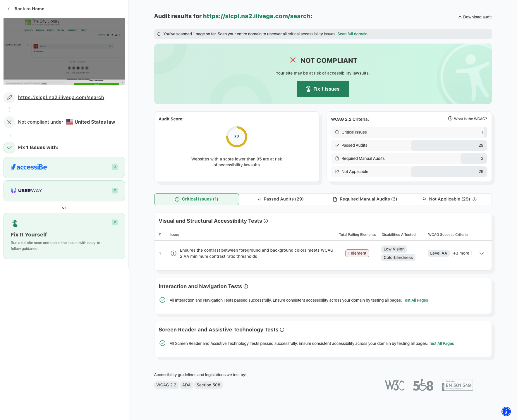This screenshot has height=420, width=517.
Task: Click the Total Failing Elements column header
Action: click(x=357, y=235)
